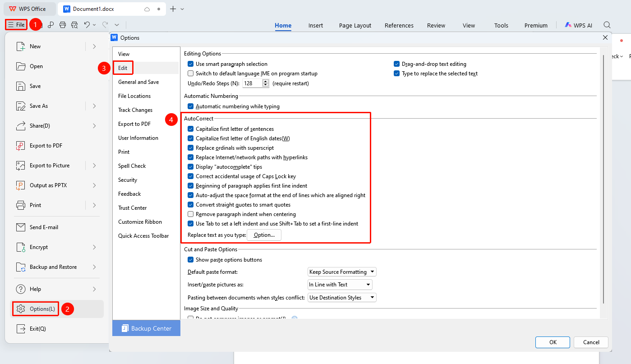Choose Export to PDF in File menu
This screenshot has height=364, width=631.
[x=57, y=146]
